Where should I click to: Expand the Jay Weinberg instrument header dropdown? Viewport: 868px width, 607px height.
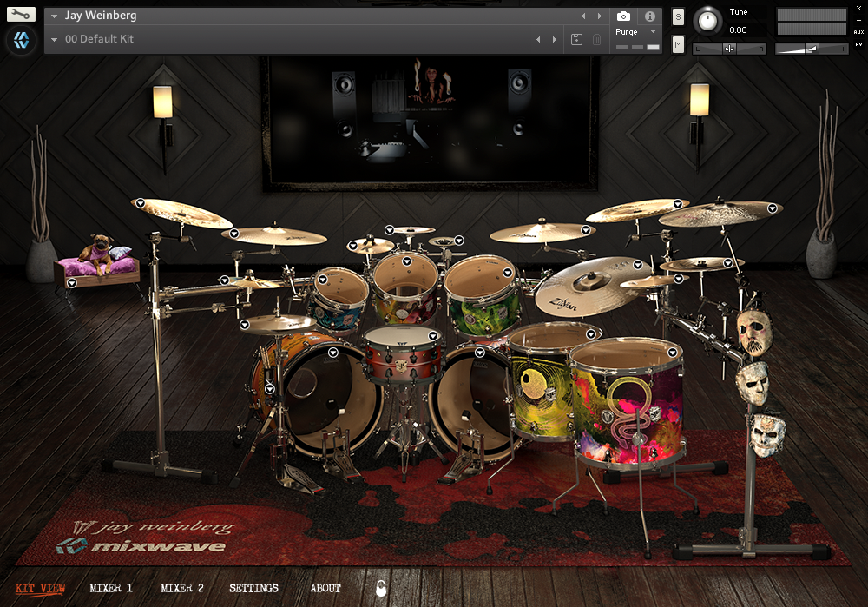(54, 15)
